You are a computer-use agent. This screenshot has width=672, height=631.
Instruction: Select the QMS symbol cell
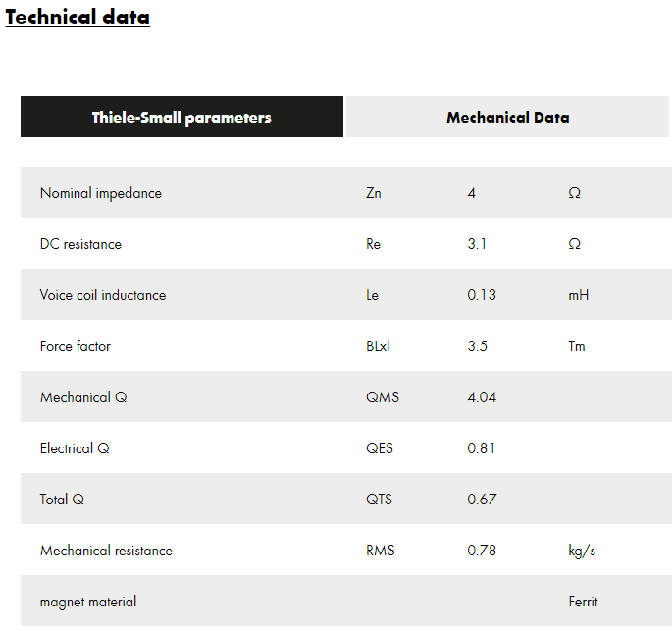pos(383,397)
